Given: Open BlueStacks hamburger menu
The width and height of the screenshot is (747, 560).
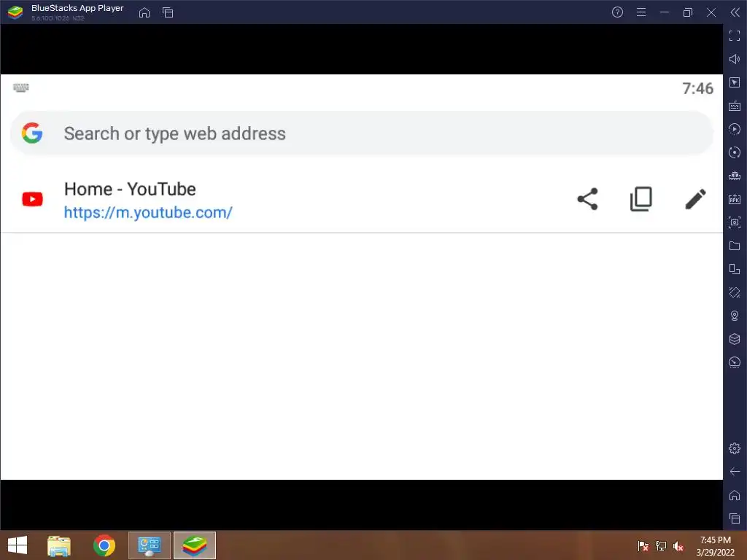Looking at the screenshot, I should click(x=641, y=12).
